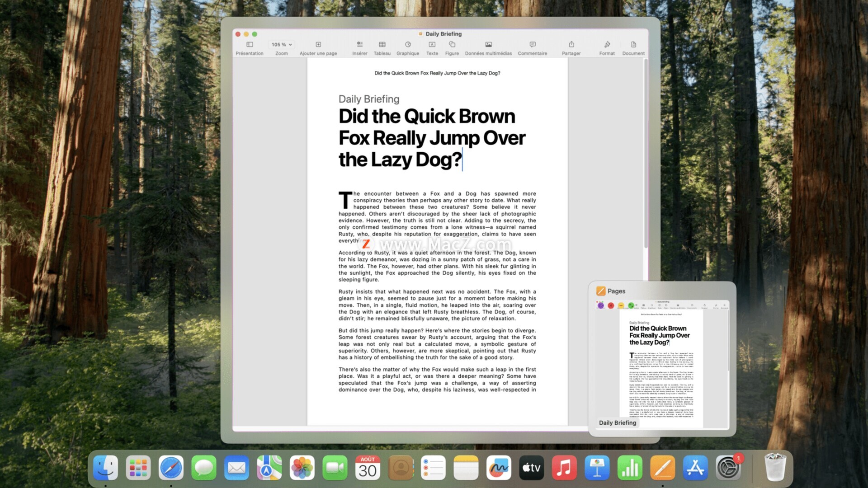Add a chart via the Graphique icon
The width and height of the screenshot is (868, 488).
click(x=408, y=44)
